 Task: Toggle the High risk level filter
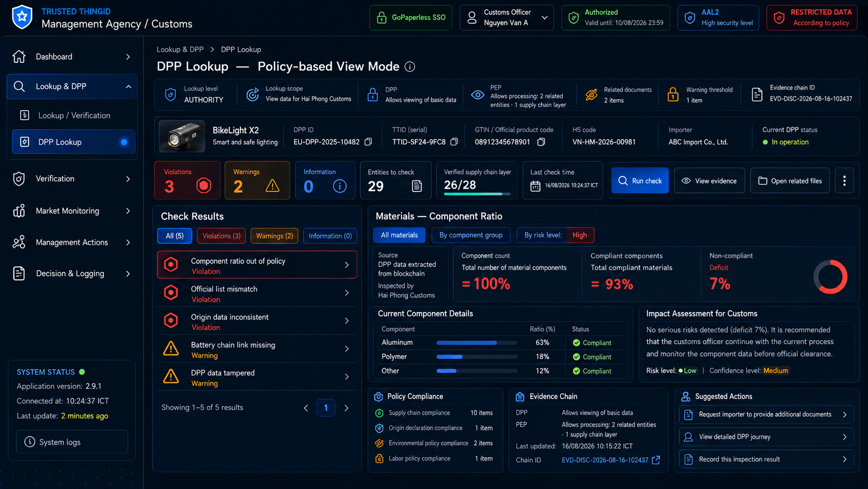[x=579, y=235]
